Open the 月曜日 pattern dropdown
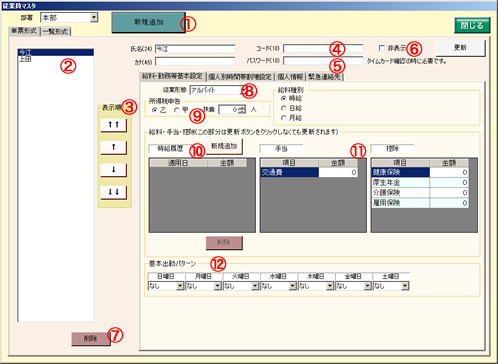The height and width of the screenshot is (364, 498). point(203,286)
